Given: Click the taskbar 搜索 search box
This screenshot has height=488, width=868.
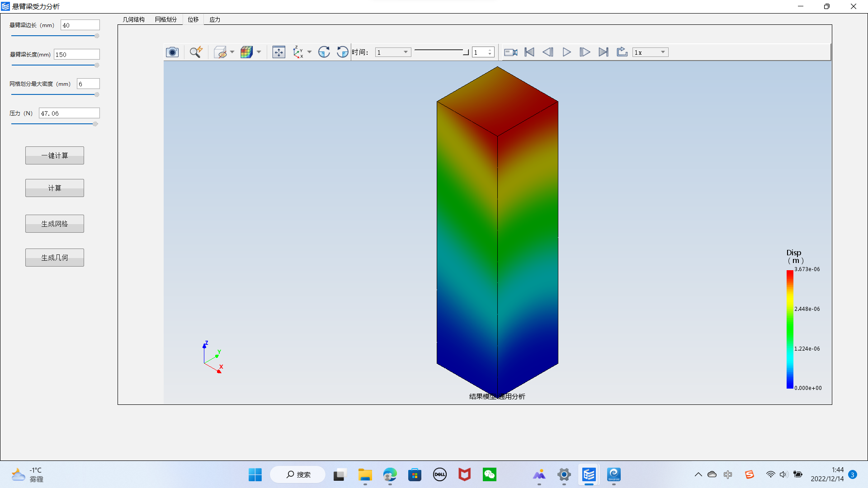Looking at the screenshot, I should point(298,475).
